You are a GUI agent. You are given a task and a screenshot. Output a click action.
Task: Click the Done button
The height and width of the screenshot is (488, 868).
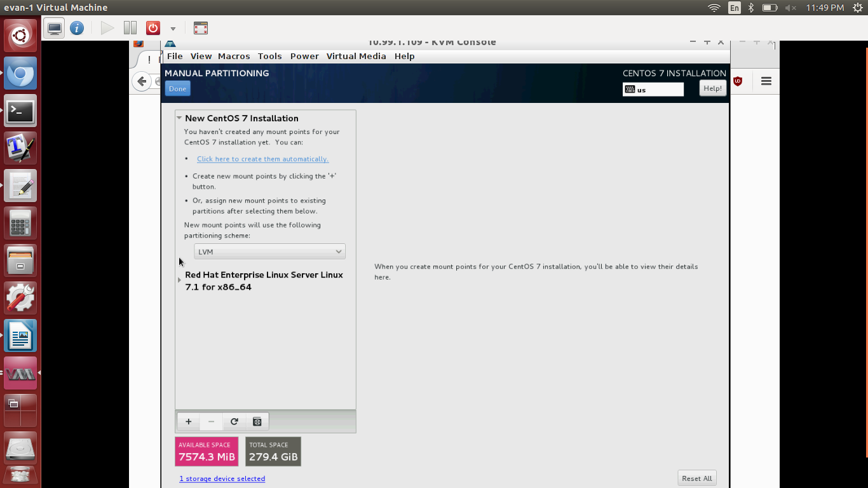click(x=177, y=89)
